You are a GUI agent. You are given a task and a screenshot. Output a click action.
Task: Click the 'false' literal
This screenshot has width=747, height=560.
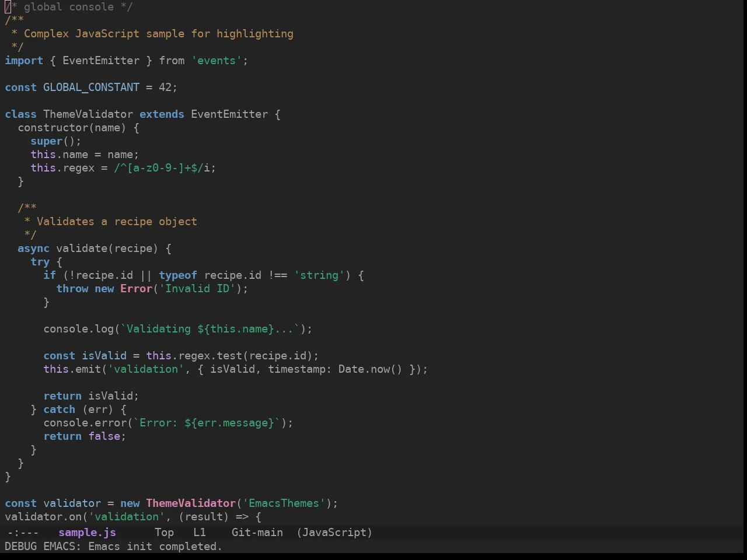coord(104,436)
